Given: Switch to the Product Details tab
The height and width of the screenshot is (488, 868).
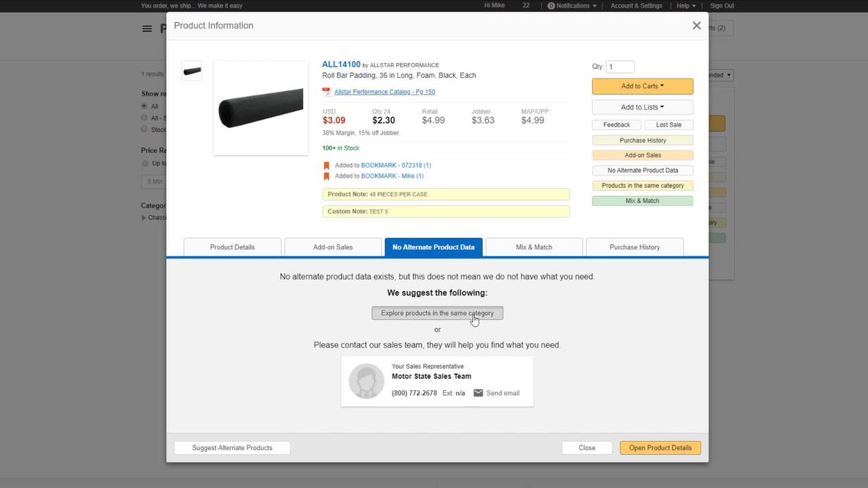Looking at the screenshot, I should click(232, 247).
